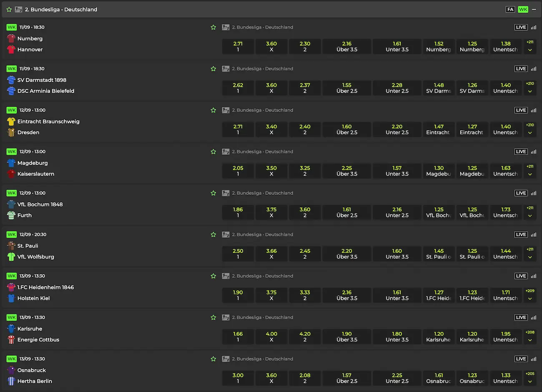542x392 pixels.
Task: Open statistics icon for Magdeburg vs Kaiserslautern
Action: point(534,151)
